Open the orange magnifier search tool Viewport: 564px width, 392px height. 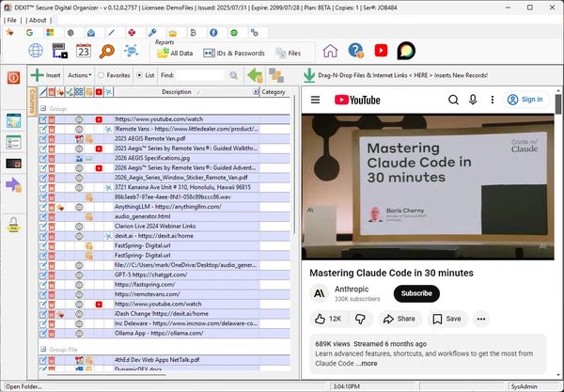(107, 51)
